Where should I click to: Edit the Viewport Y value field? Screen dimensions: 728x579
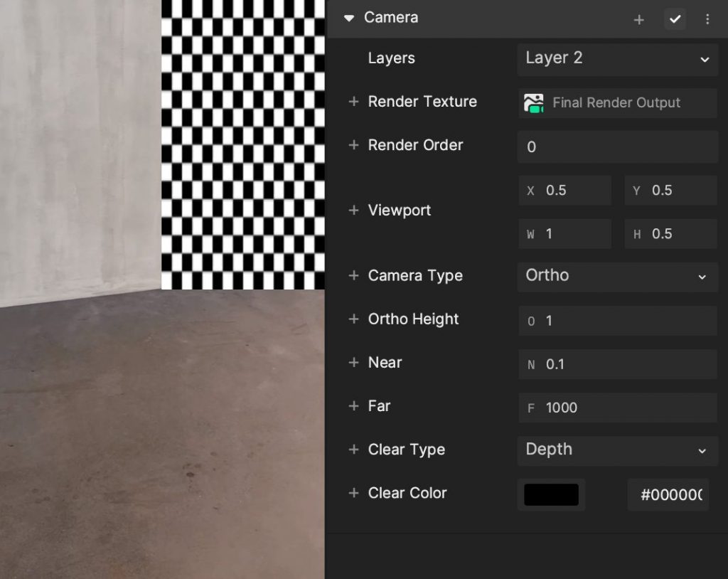[670, 191]
